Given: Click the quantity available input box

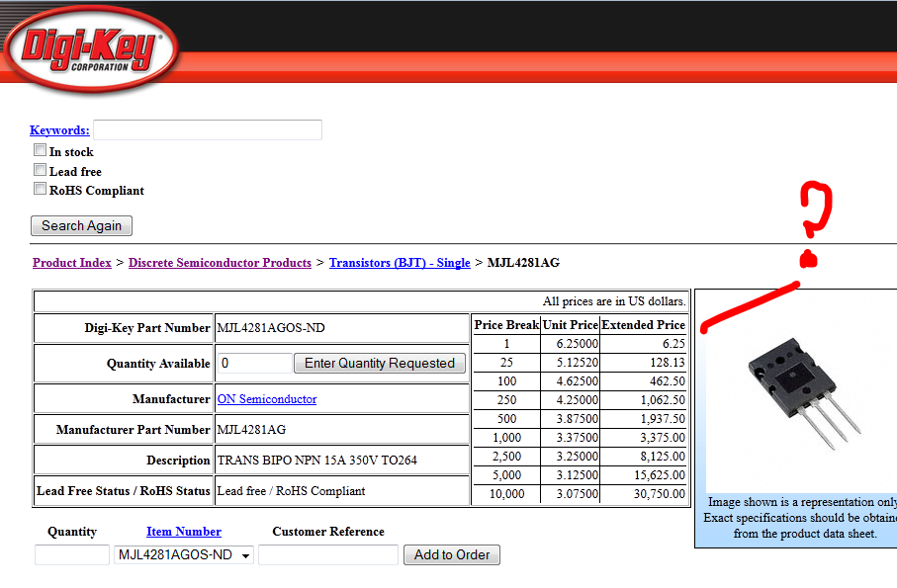Looking at the screenshot, I should (x=254, y=364).
